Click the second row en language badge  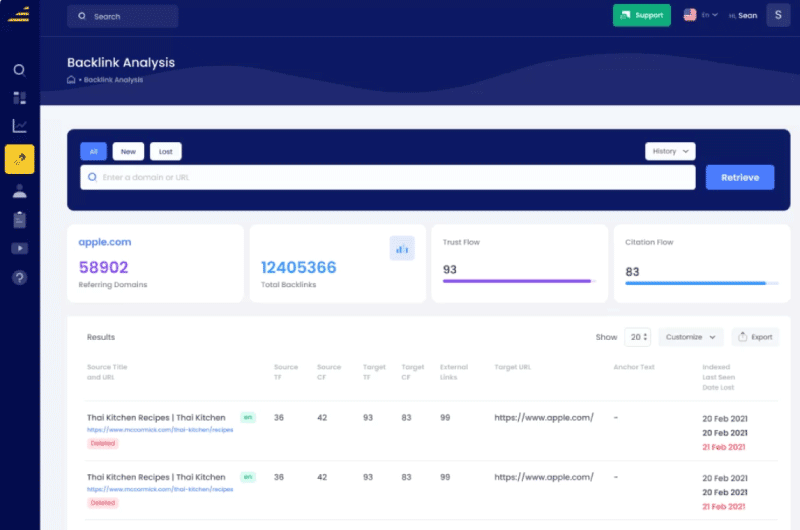(x=248, y=477)
